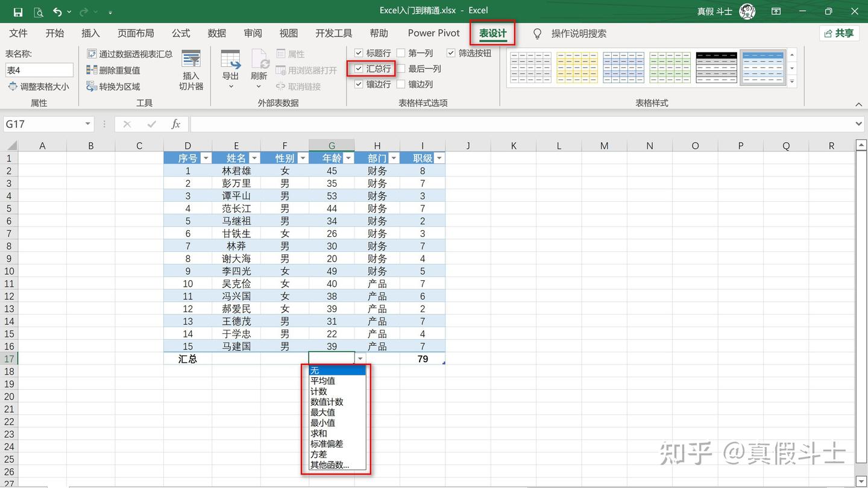Viewport: 868px width, 488px height.
Task: Click Summarize with PivotTable (通过数据透视表汇总)
Action: (x=130, y=54)
